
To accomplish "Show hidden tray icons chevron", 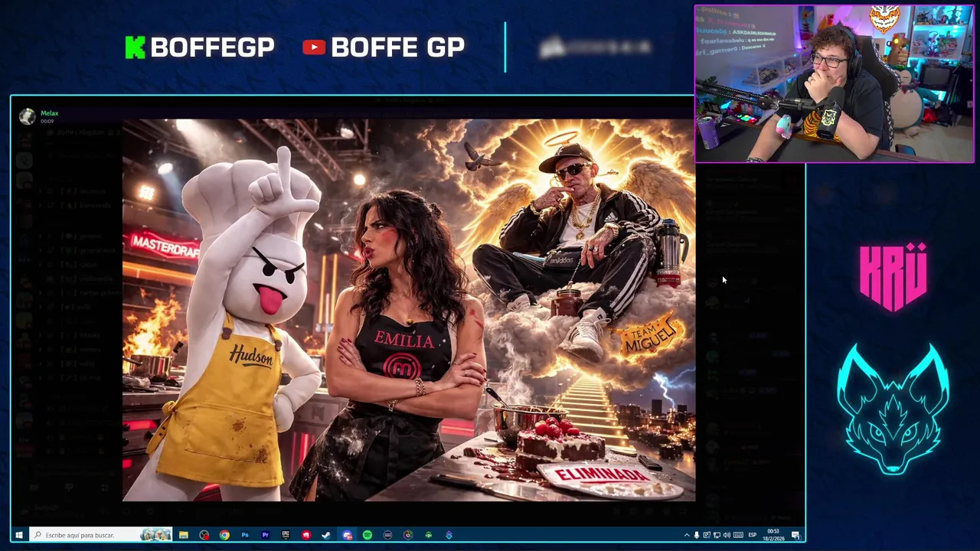I will click(687, 535).
